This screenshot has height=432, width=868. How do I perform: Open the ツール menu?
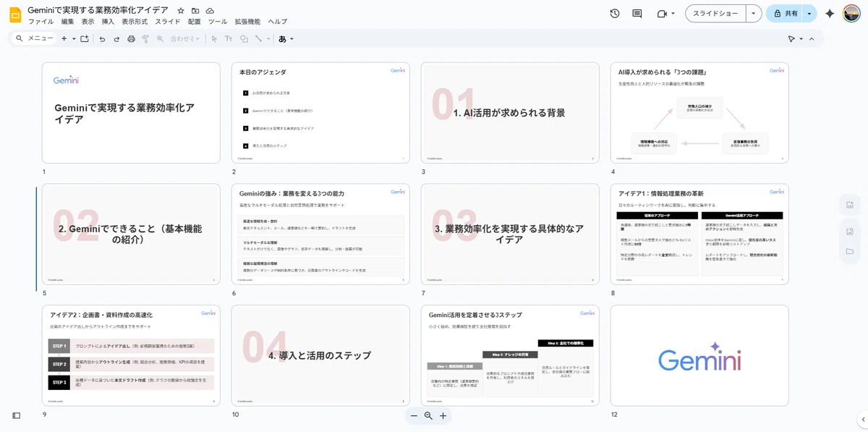point(218,22)
